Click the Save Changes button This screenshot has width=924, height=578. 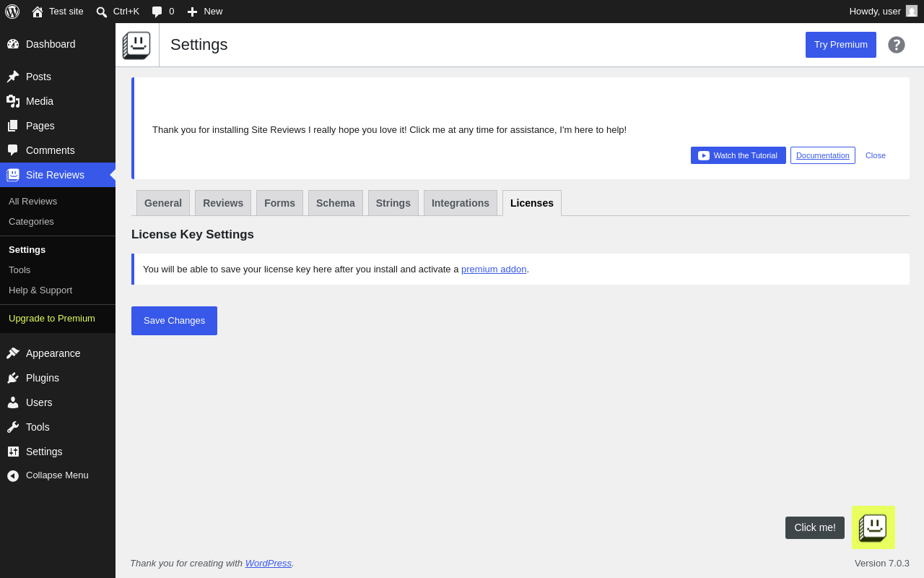[x=174, y=321]
